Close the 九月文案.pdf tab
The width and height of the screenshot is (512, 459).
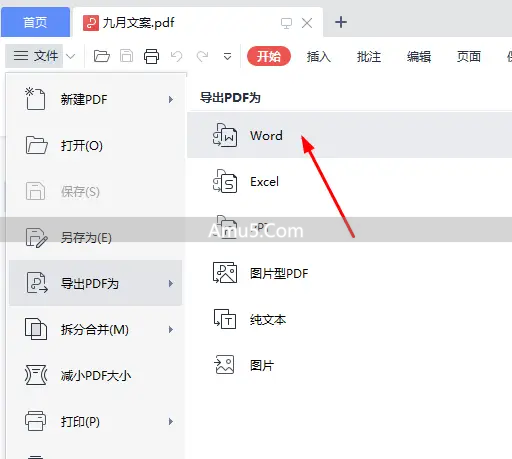[307, 23]
